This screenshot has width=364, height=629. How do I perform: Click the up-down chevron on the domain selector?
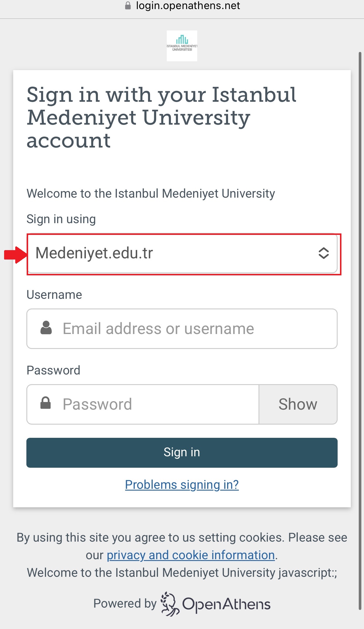coord(324,253)
